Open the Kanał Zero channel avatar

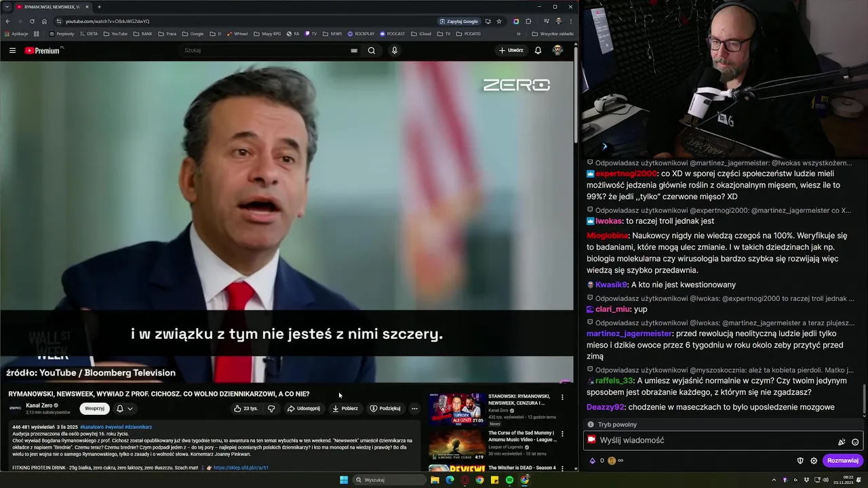(15, 408)
